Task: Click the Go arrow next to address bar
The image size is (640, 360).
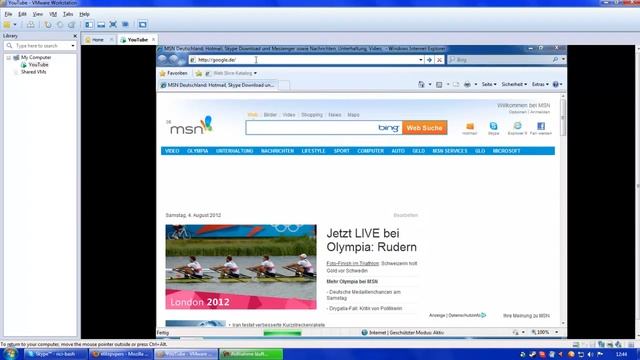Action: pos(429,60)
